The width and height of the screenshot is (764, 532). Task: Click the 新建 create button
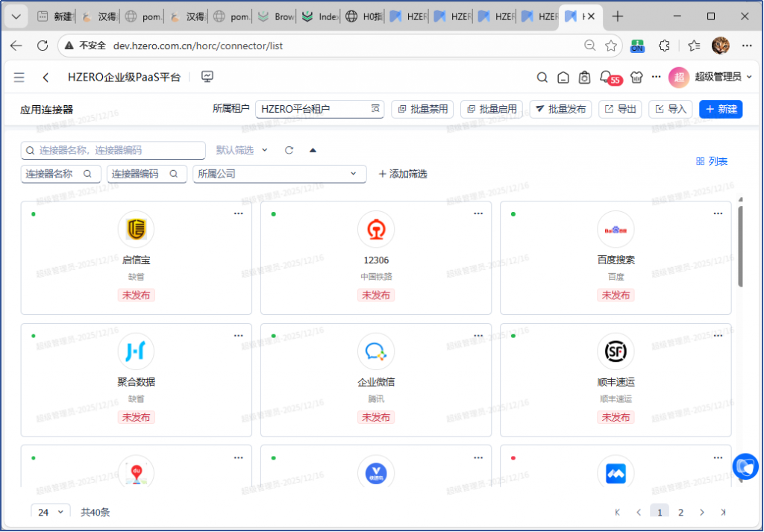click(720, 109)
